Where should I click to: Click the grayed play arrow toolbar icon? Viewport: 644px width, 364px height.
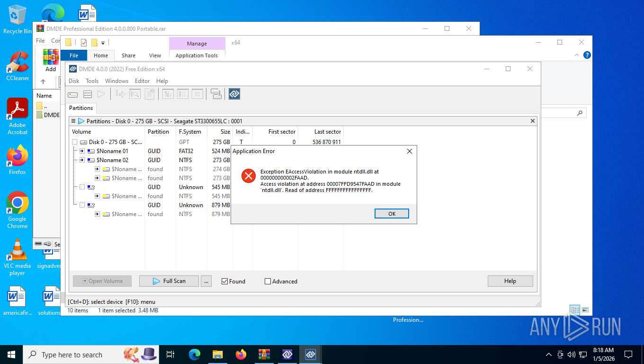coord(101,94)
